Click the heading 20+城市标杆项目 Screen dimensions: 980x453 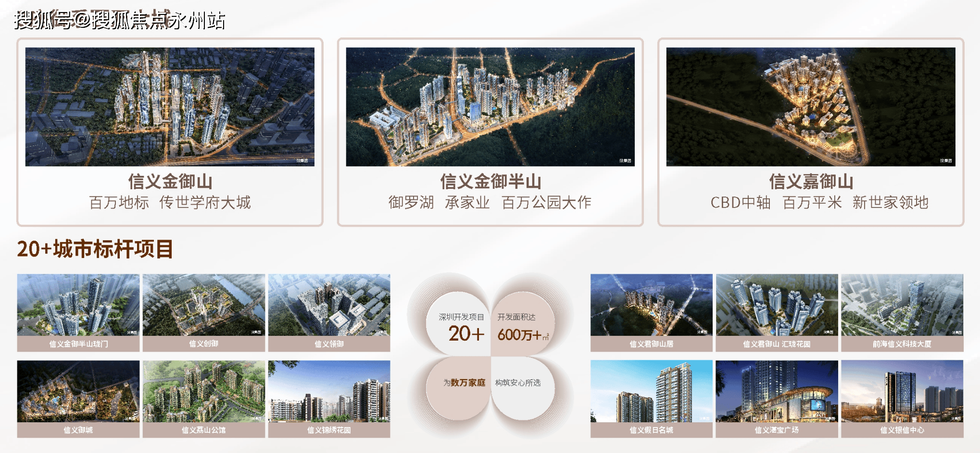95,249
